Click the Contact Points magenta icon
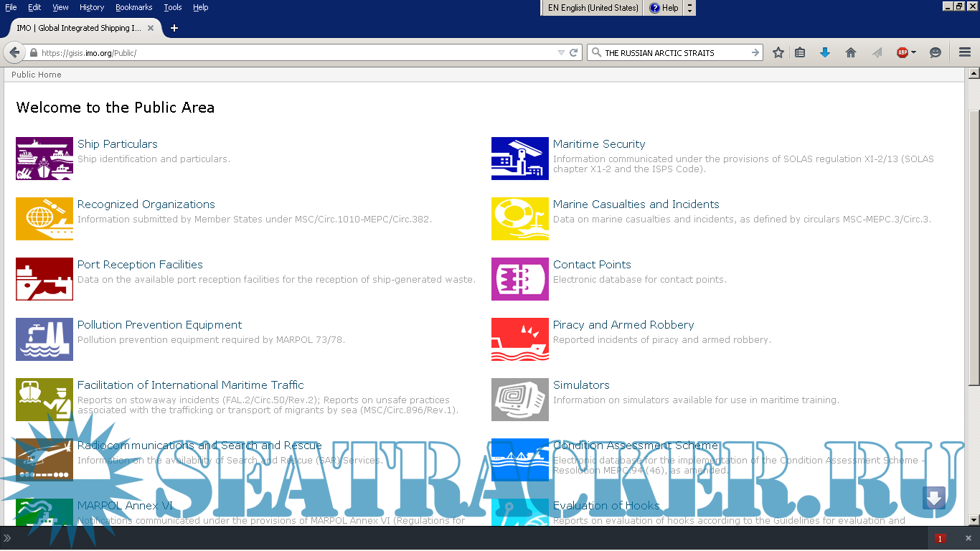 (519, 279)
